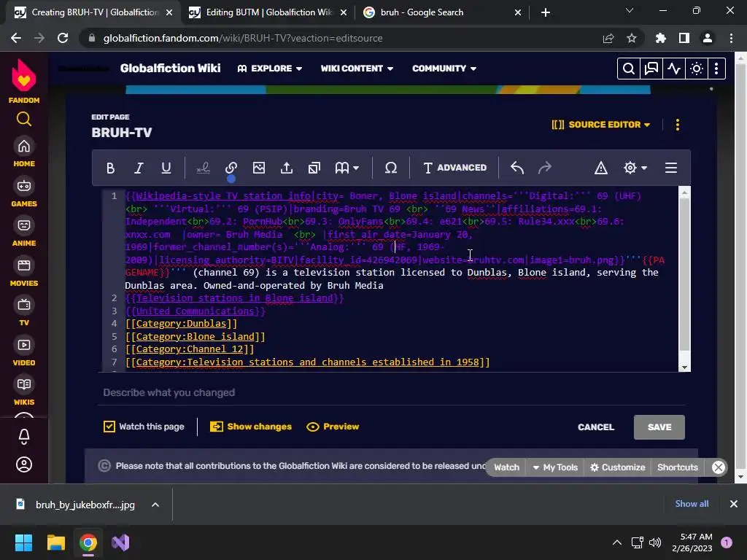Open wiki header more options dots
The image size is (747, 560).
[716, 69]
